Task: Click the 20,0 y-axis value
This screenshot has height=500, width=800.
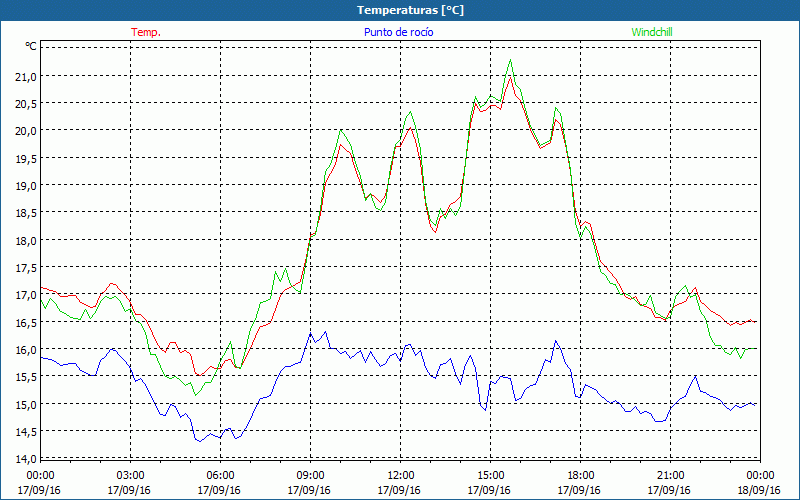Action: point(27,131)
